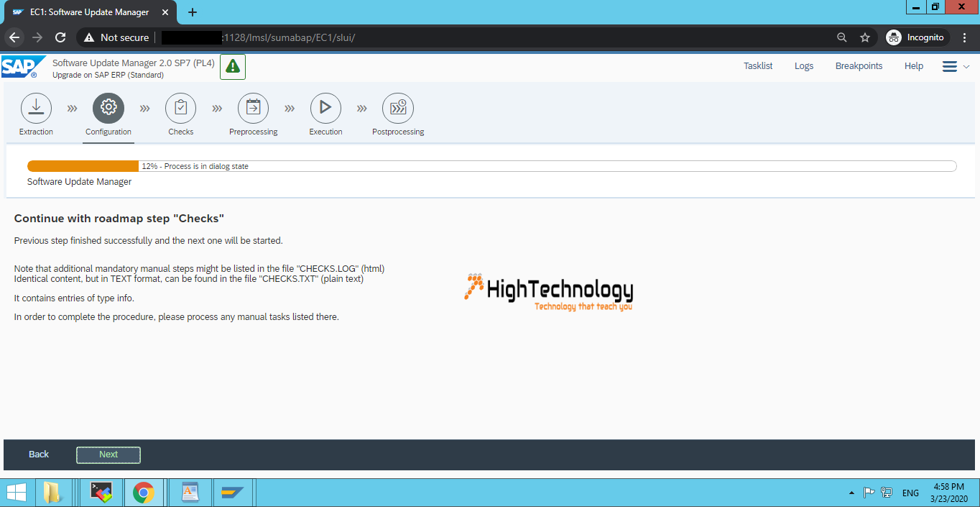Open the zoom magnifier icon in address bar
Image resolution: width=980 pixels, height=507 pixels.
coord(842,37)
